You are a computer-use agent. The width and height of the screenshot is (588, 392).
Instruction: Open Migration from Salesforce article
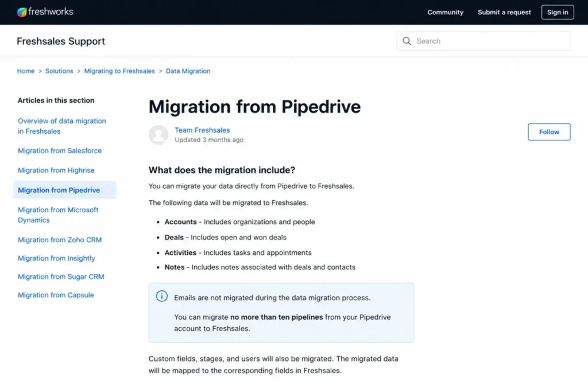[60, 150]
